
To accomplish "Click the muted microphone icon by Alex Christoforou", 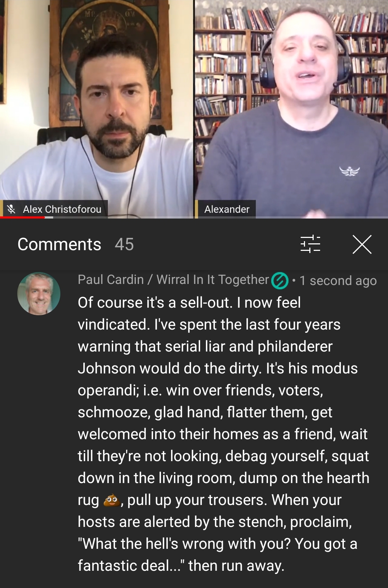I will tap(11, 209).
